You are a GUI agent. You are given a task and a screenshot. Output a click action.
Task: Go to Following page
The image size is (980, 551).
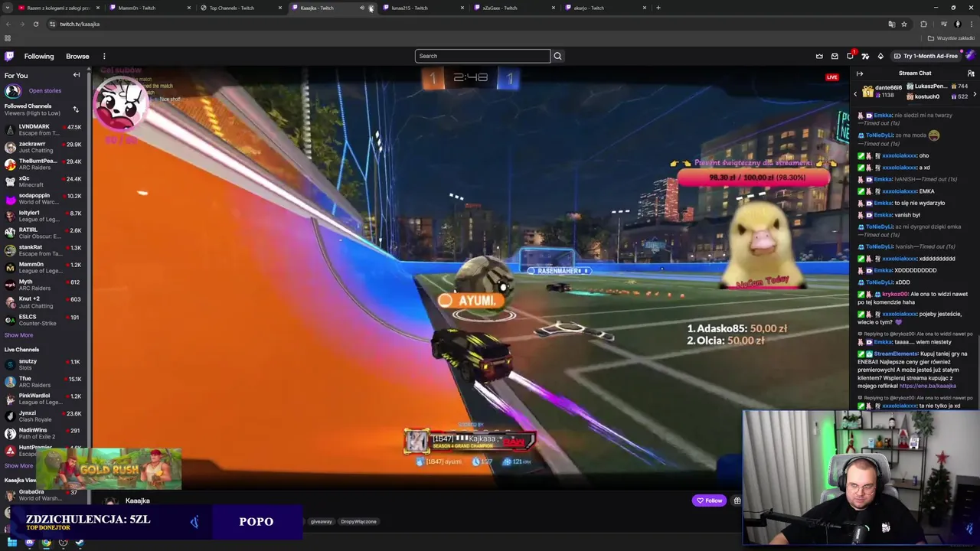click(x=39, y=56)
